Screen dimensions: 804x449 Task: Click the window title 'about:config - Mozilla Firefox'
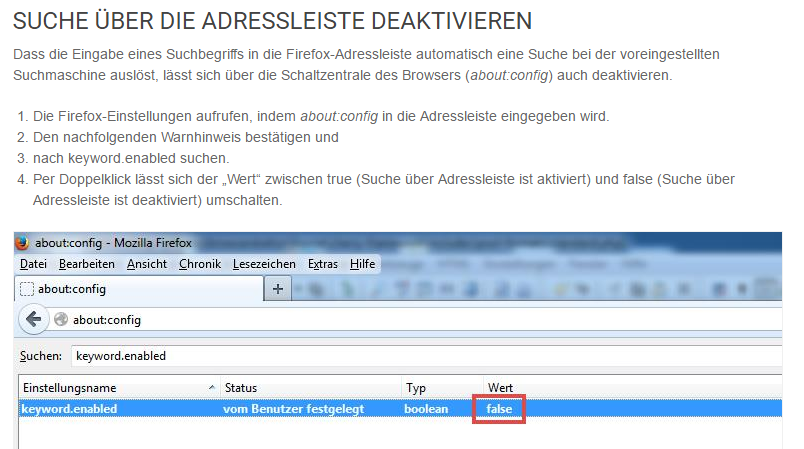pyautogui.click(x=113, y=242)
